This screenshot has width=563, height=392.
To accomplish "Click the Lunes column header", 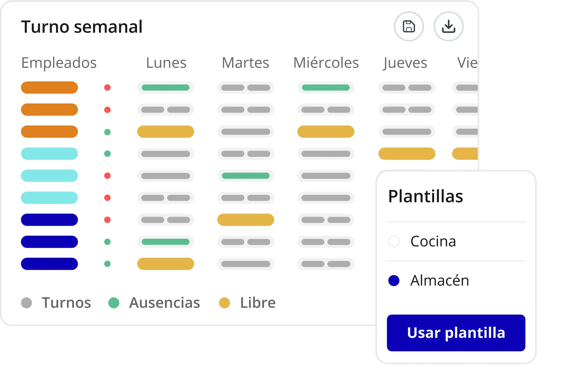I will (x=166, y=63).
